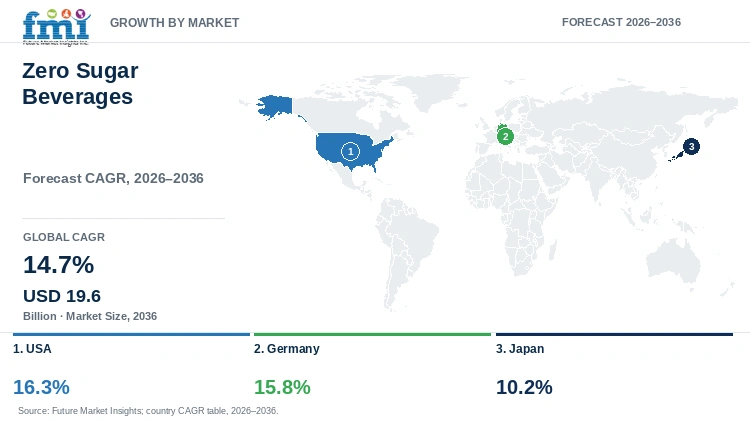Click the Forecast 2026–2036 label
Viewport: 750px width, 421px height.
tap(621, 22)
